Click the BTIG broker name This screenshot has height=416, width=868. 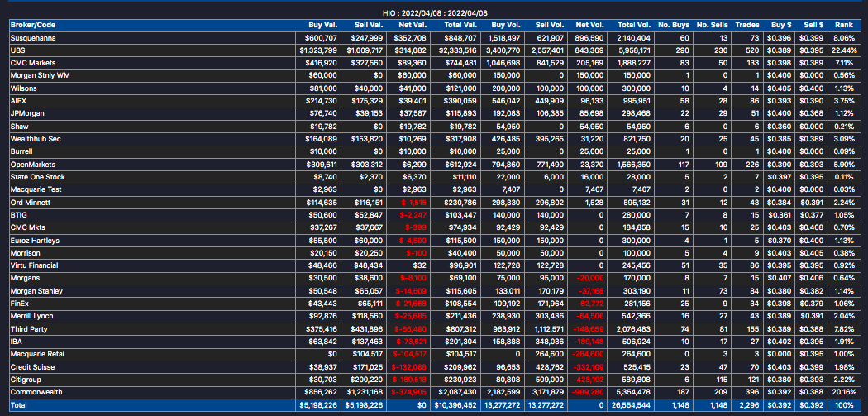pyautogui.click(x=19, y=215)
